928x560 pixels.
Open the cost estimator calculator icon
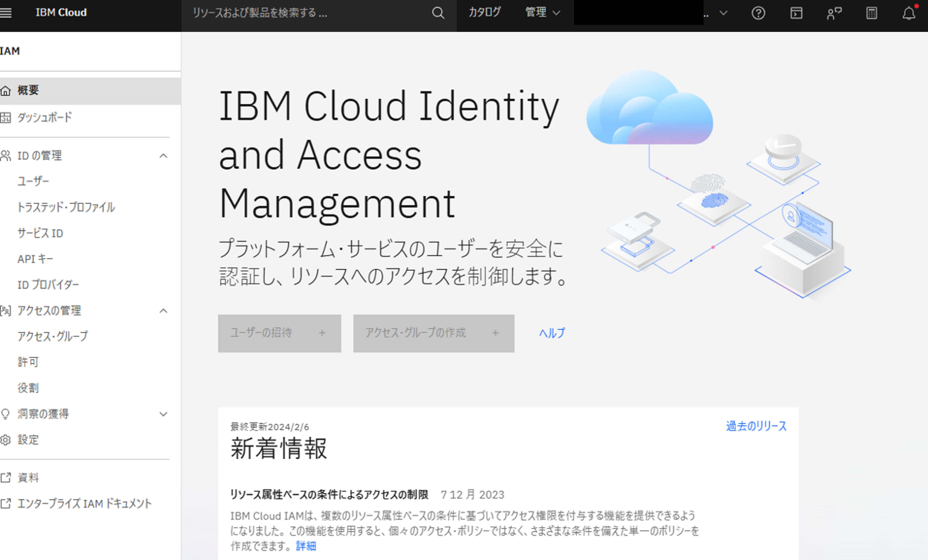coord(872,13)
